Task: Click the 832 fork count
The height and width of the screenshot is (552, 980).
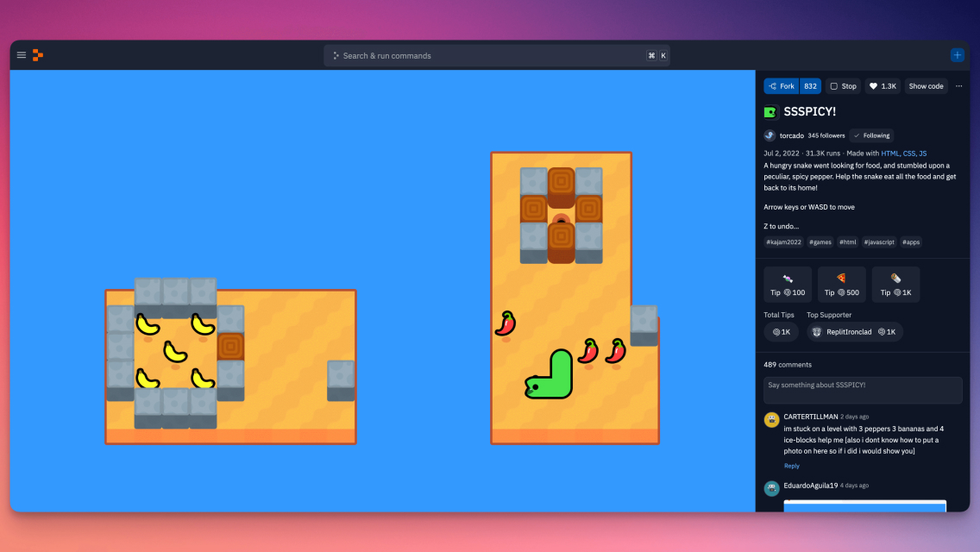Action: (x=810, y=85)
